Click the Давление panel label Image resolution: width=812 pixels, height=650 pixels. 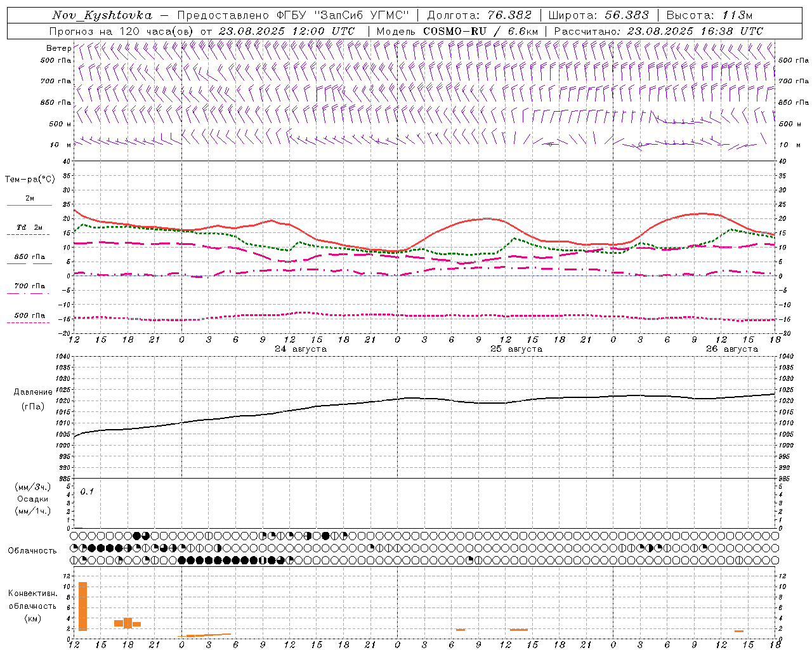click(33, 392)
